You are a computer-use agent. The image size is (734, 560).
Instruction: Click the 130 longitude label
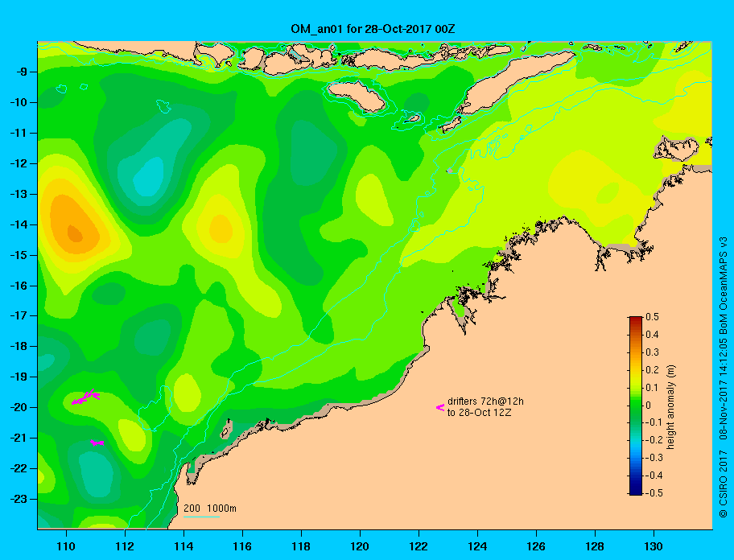pyautogui.click(x=654, y=546)
